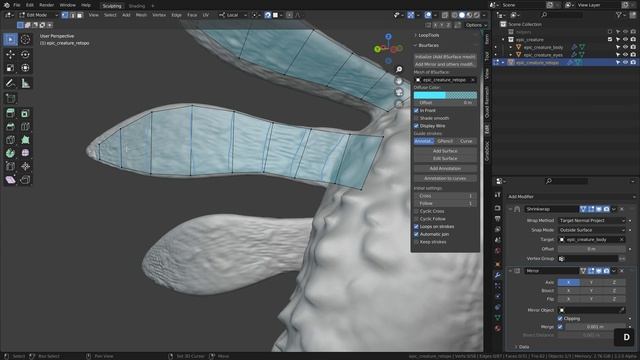Select the Cursor tool
640x360 pixels.
(25, 40)
